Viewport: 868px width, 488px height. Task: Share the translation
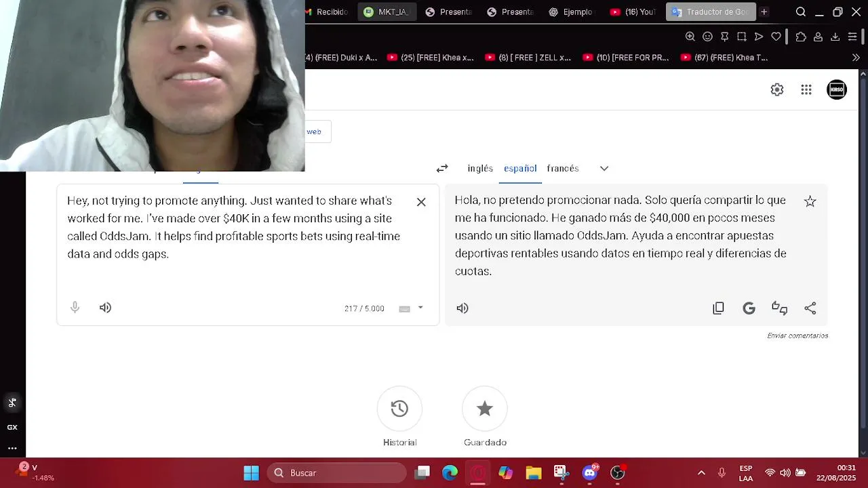click(x=810, y=308)
